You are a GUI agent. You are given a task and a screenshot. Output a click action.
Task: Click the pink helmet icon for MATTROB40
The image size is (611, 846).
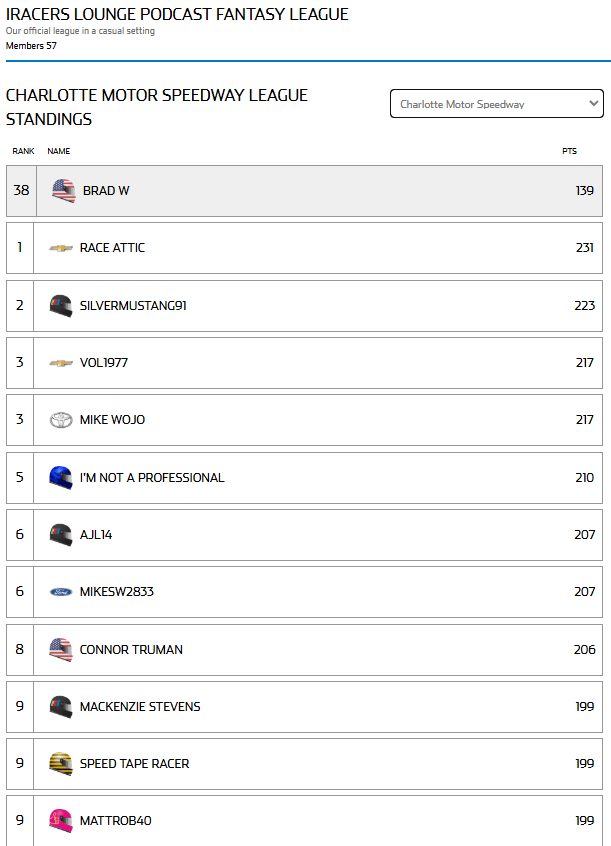[61, 821]
